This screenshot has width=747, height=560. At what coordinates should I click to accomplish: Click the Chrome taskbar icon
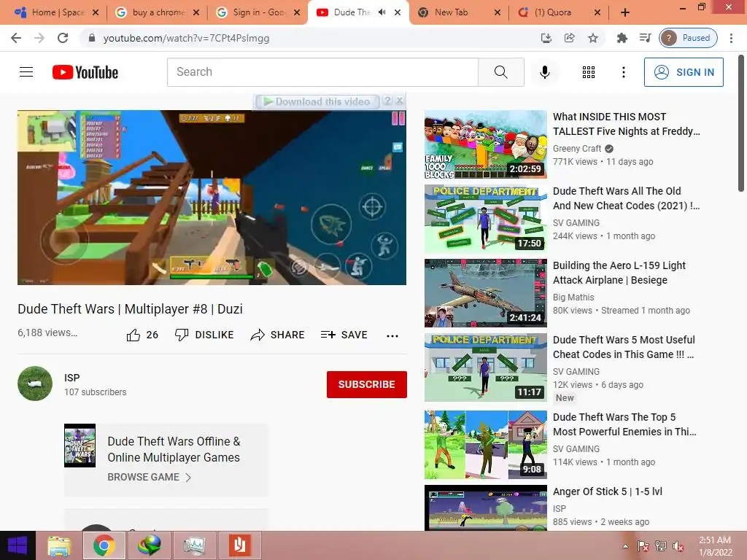click(104, 545)
